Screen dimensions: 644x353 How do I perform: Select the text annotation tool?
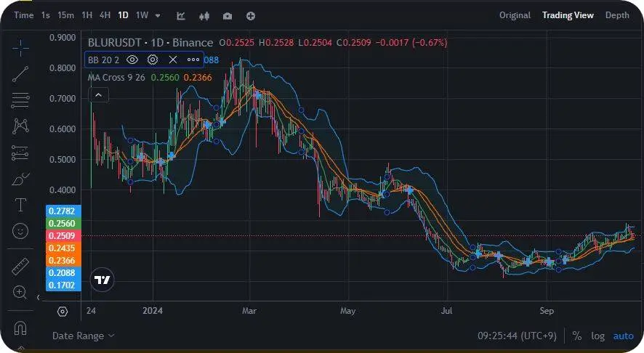[x=20, y=205]
